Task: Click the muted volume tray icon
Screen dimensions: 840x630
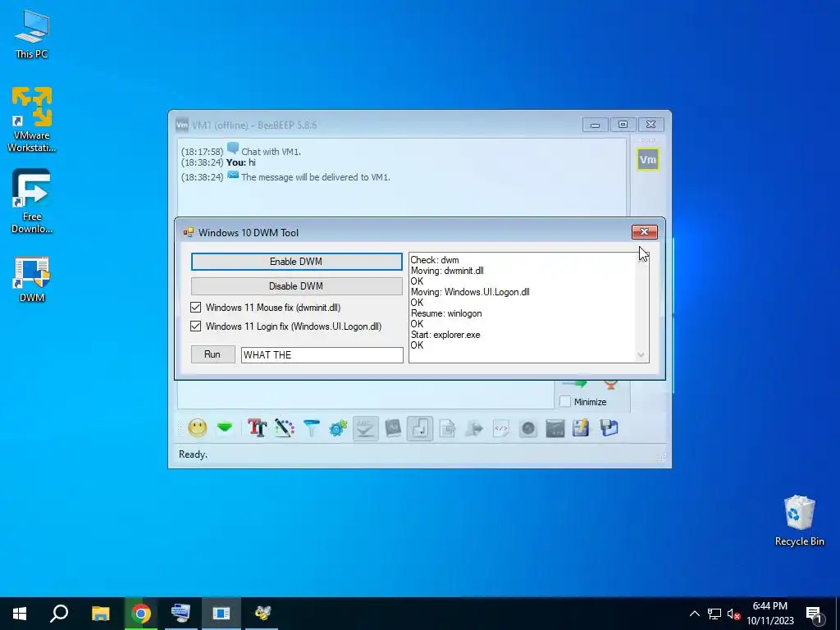Action: pos(734,614)
